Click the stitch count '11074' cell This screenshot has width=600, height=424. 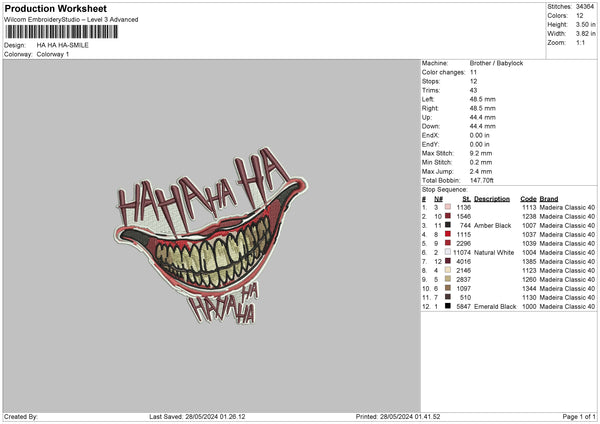(462, 252)
